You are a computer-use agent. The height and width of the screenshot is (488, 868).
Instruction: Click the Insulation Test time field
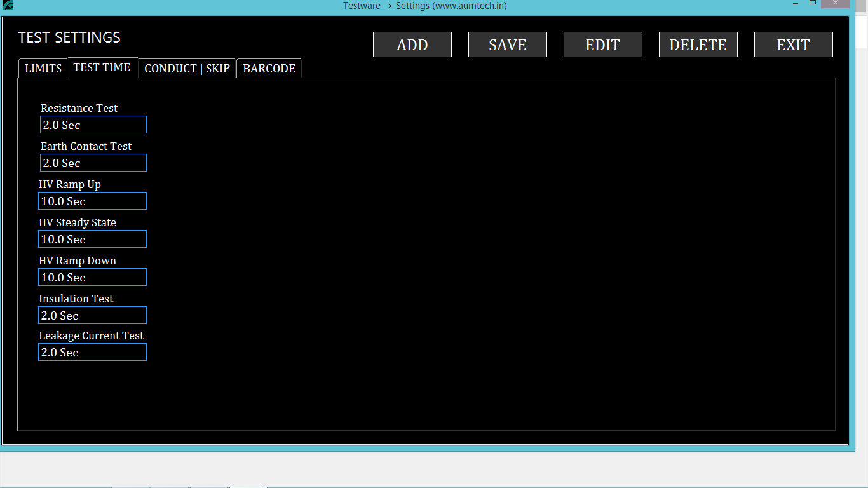click(92, 315)
